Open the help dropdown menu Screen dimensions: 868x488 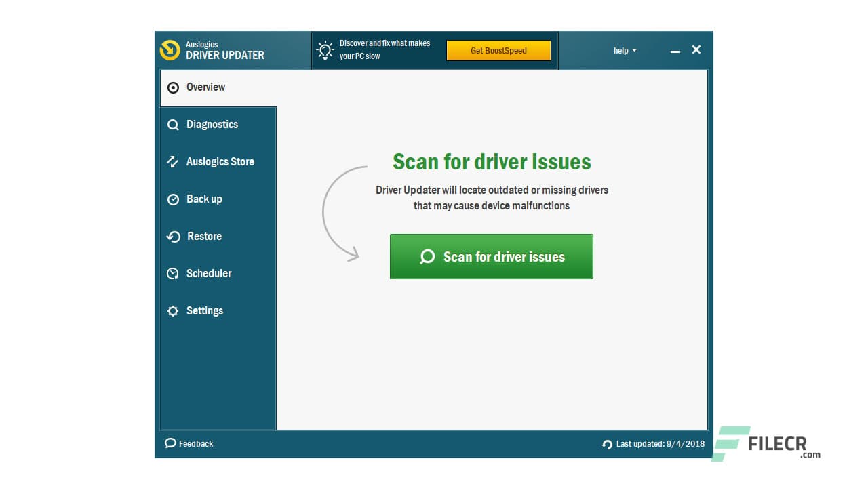point(624,50)
